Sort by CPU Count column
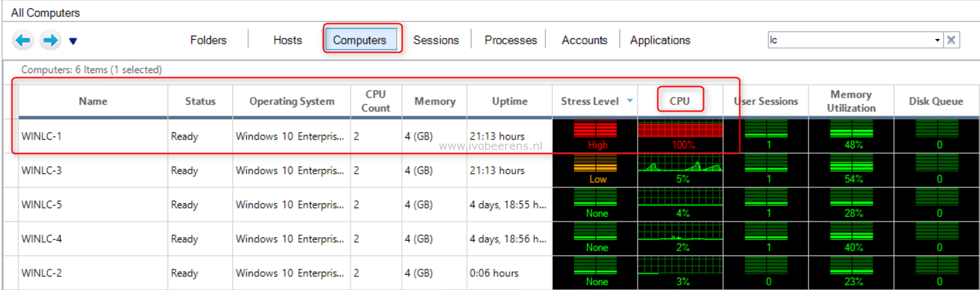 tap(376, 101)
